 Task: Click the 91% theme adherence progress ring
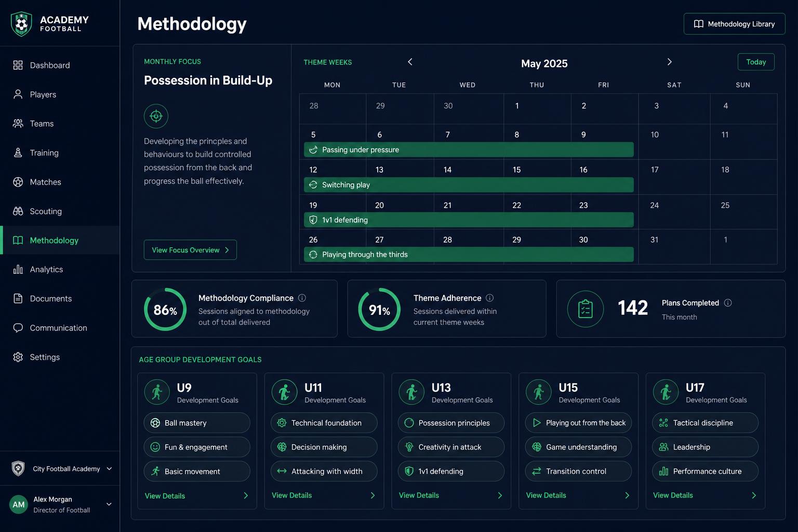pyautogui.click(x=379, y=310)
